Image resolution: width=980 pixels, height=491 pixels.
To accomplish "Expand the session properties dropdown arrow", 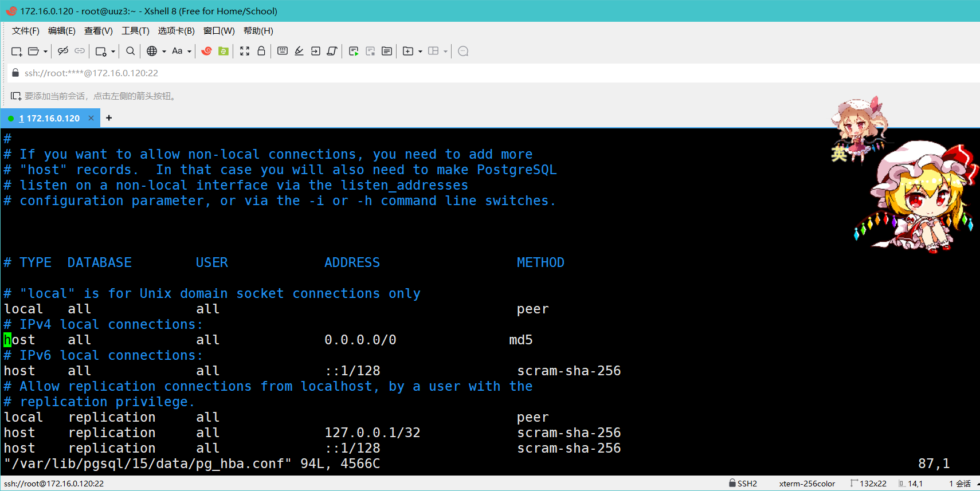I will coord(113,52).
